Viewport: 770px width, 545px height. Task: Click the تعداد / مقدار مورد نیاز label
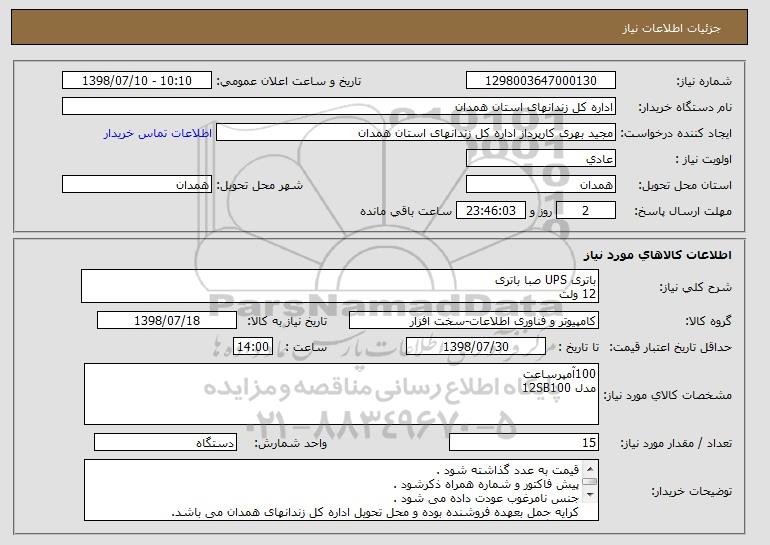click(676, 443)
